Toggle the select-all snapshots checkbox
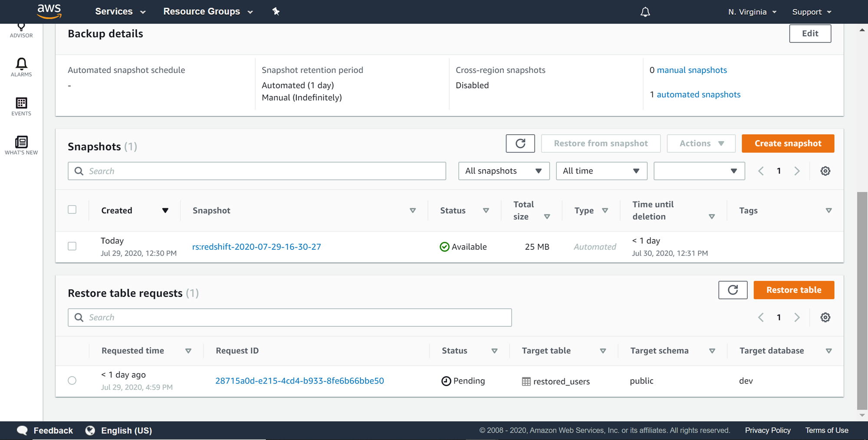Image resolution: width=868 pixels, height=440 pixels. (72, 210)
